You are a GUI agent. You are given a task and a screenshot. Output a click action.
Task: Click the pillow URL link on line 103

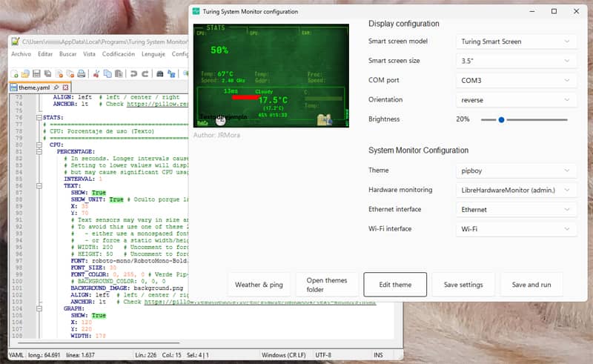(x=260, y=302)
